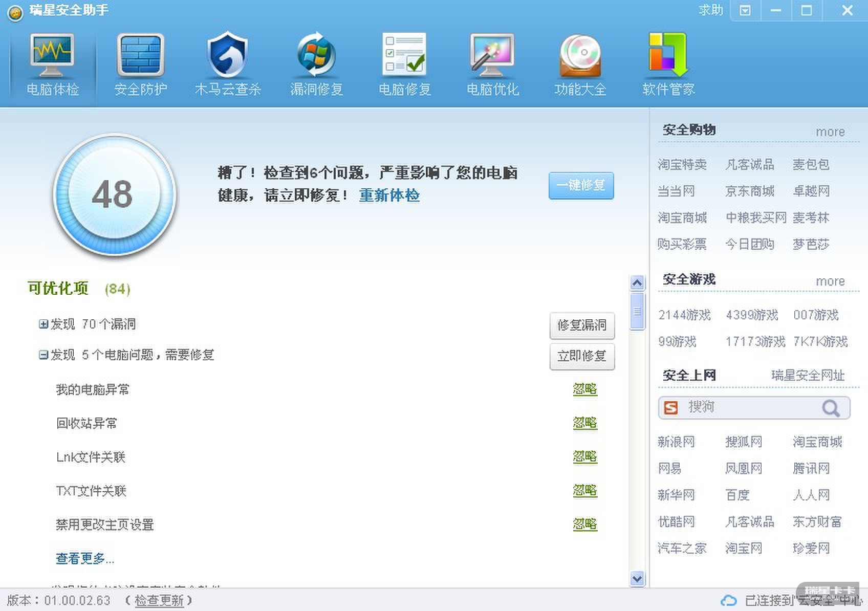The image size is (868, 611).
Task: Click the Sogou S logo in search box
Action: pyautogui.click(x=671, y=408)
